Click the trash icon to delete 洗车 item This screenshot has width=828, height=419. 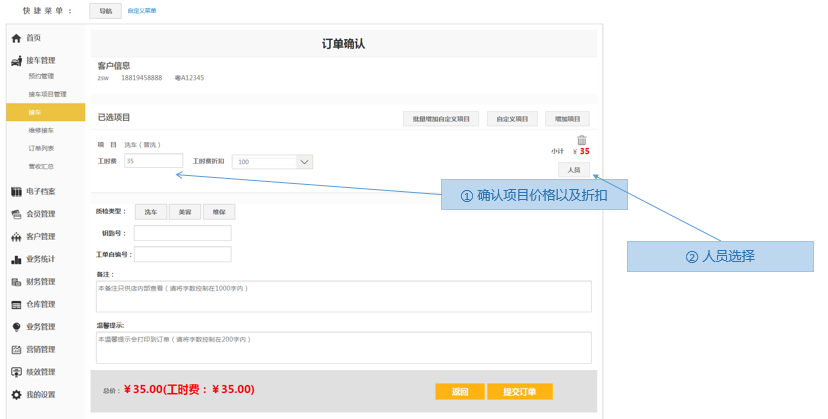coord(582,140)
